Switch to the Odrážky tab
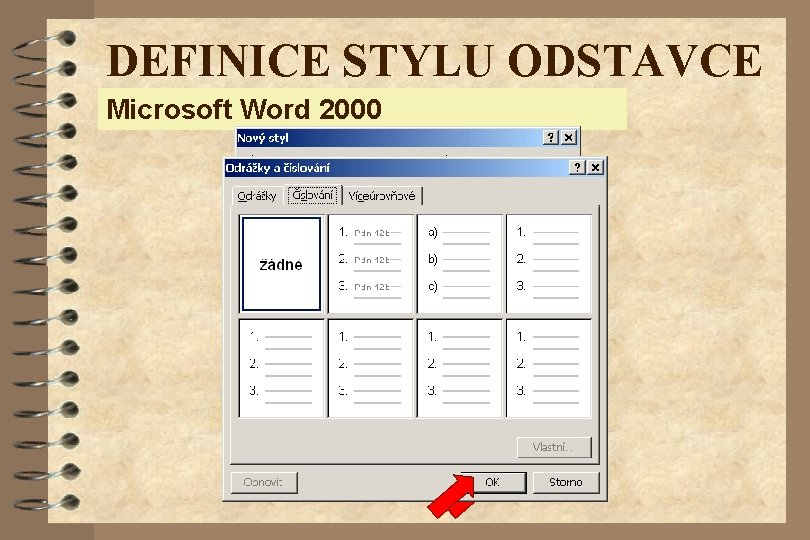 257,196
